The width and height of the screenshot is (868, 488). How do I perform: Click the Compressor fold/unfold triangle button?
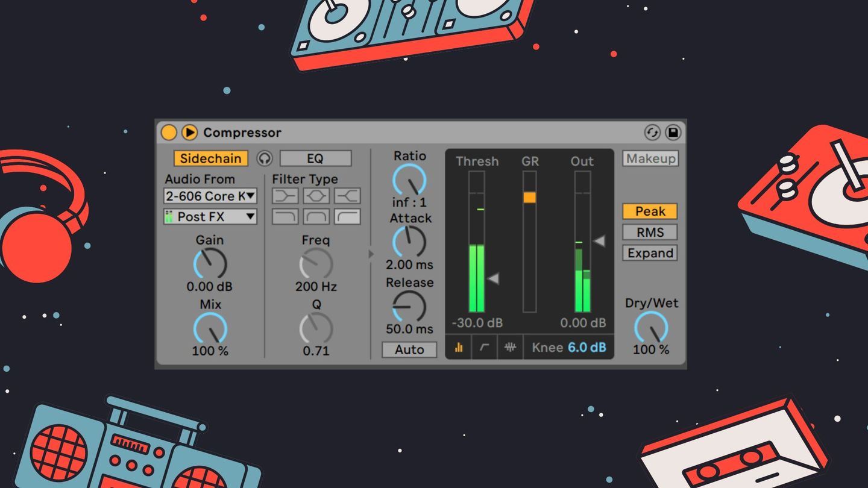pyautogui.click(x=189, y=133)
